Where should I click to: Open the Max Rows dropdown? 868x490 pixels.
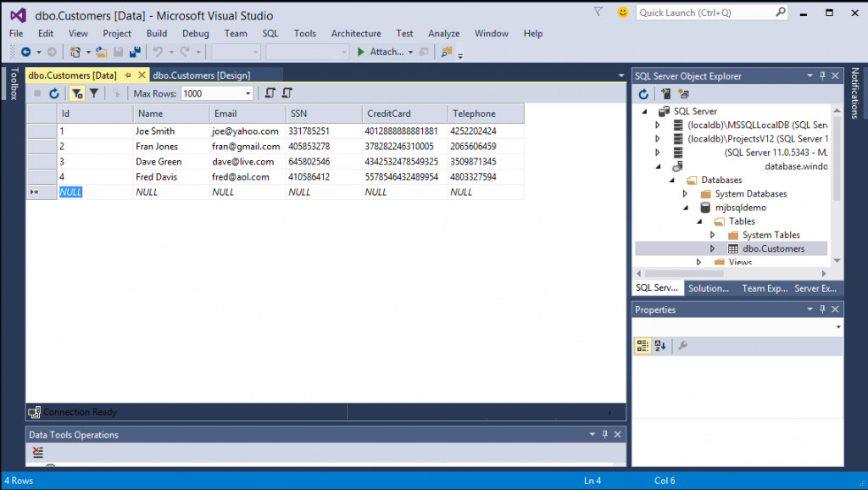(248, 93)
